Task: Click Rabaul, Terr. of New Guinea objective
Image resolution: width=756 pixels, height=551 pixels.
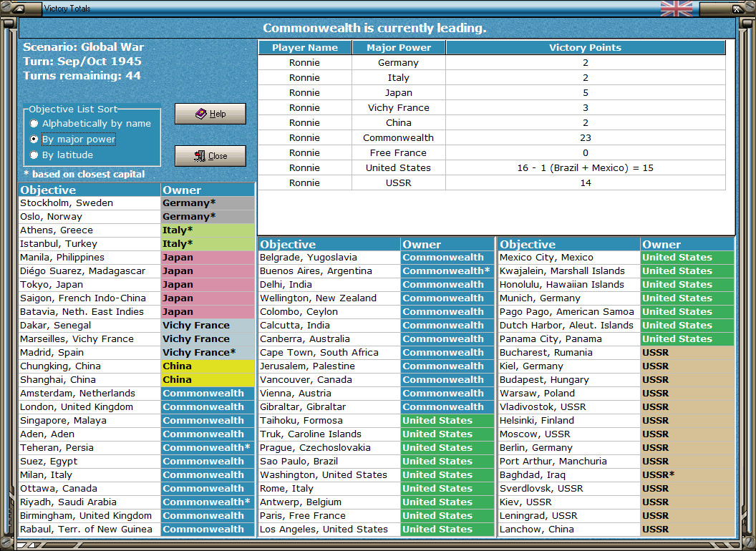Action: coord(89,529)
